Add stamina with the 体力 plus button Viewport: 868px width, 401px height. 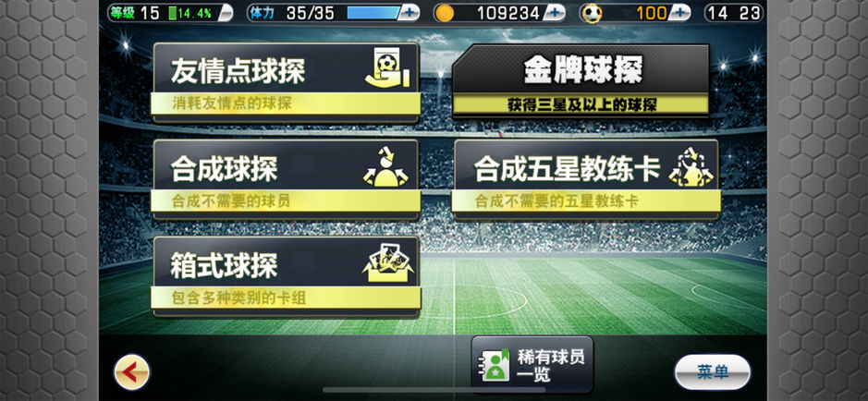(x=409, y=13)
